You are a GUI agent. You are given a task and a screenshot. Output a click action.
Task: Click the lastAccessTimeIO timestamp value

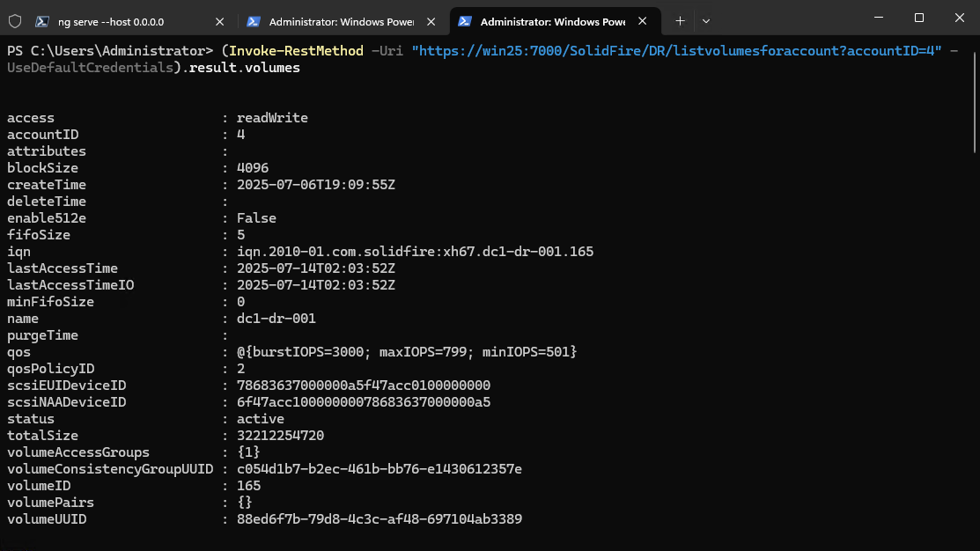coord(315,285)
